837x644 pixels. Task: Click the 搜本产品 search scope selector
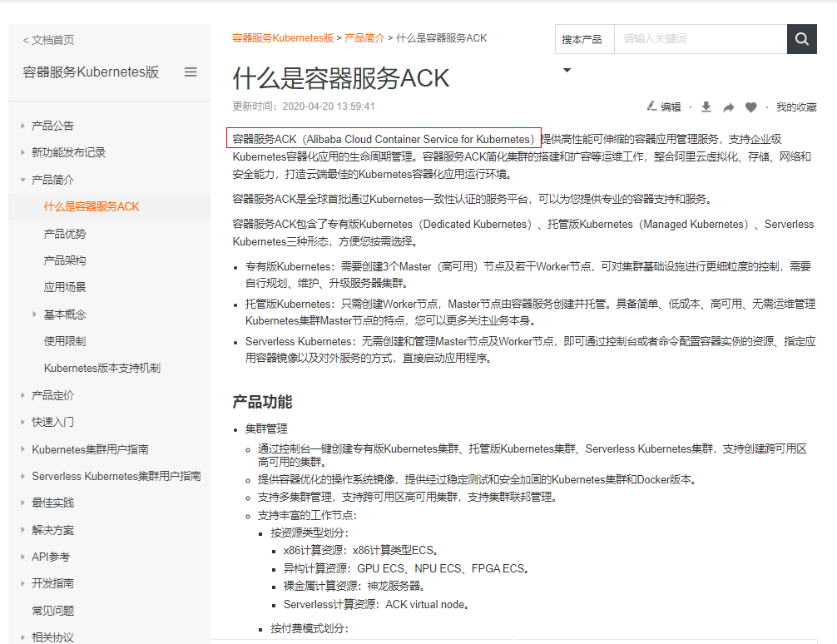click(585, 39)
